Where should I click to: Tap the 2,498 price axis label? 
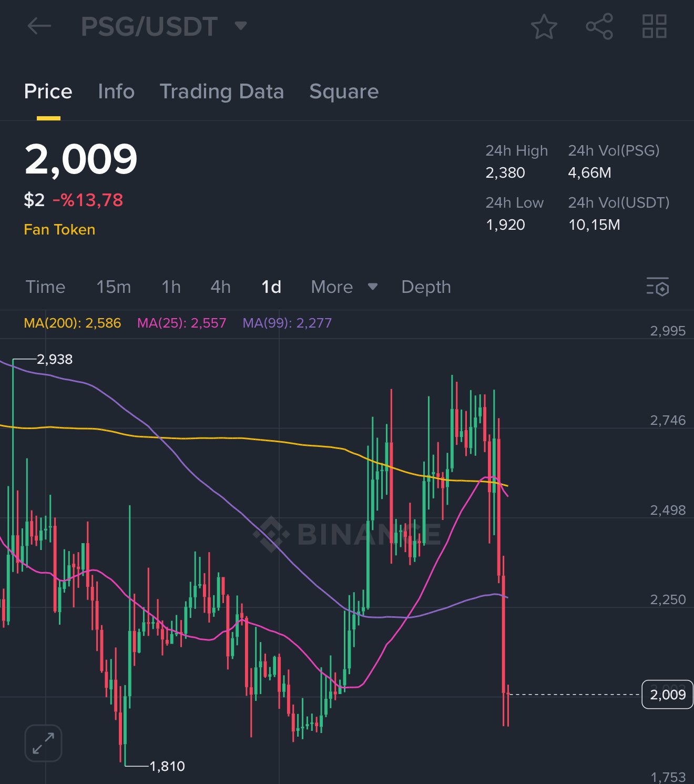668,510
